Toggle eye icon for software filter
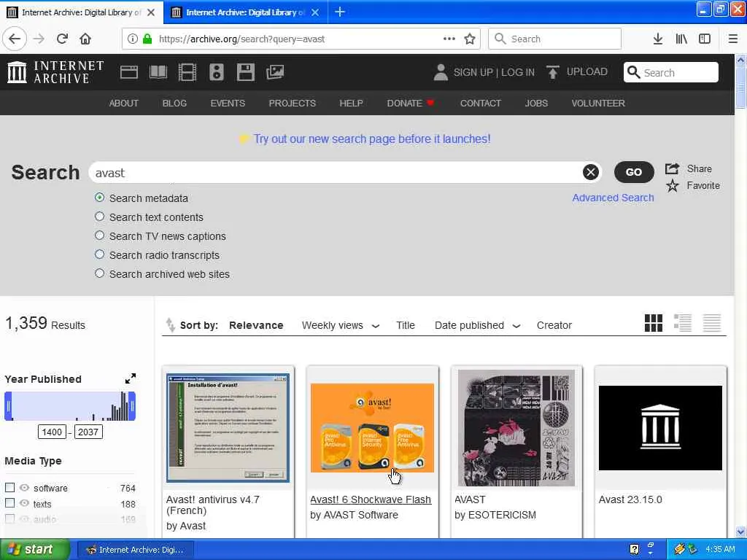 (x=24, y=487)
